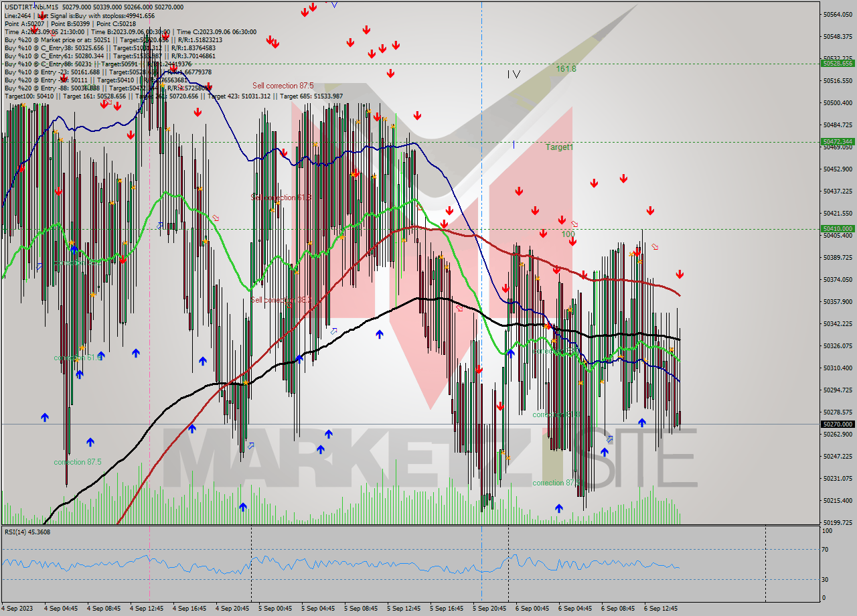Click the RSI scale value 30

826,579
